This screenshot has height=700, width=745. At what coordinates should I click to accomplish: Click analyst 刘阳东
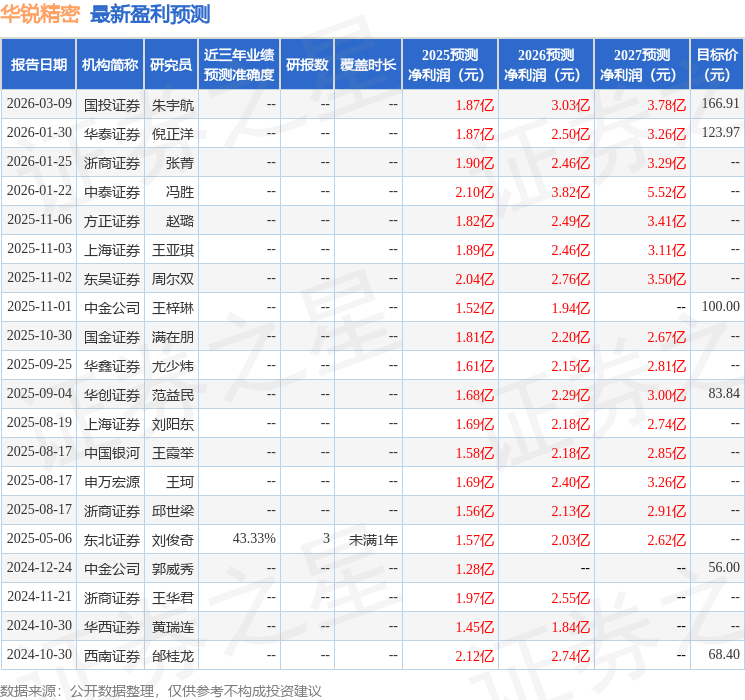pyautogui.click(x=172, y=424)
